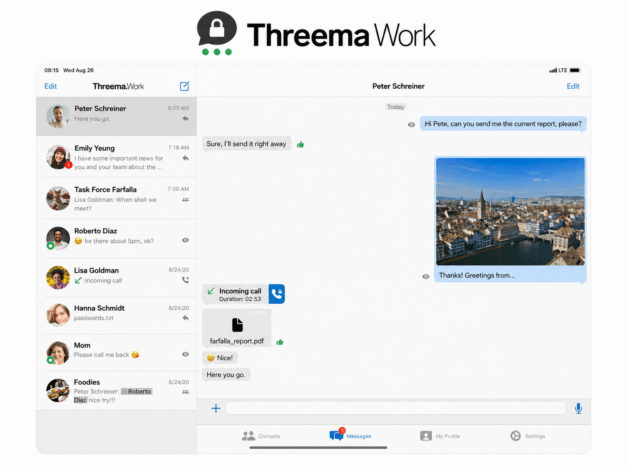Click group icon in Foodies row
The height and width of the screenshot is (470, 627).
tap(186, 392)
